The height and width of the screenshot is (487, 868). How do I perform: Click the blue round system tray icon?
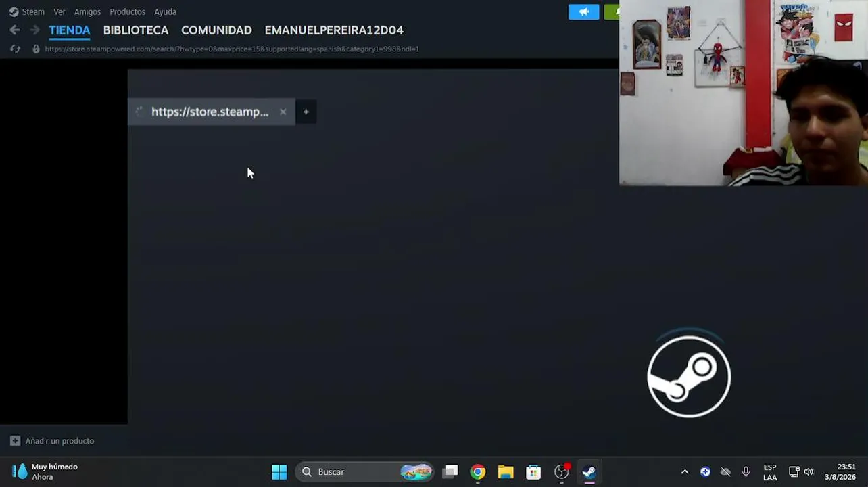tap(705, 472)
